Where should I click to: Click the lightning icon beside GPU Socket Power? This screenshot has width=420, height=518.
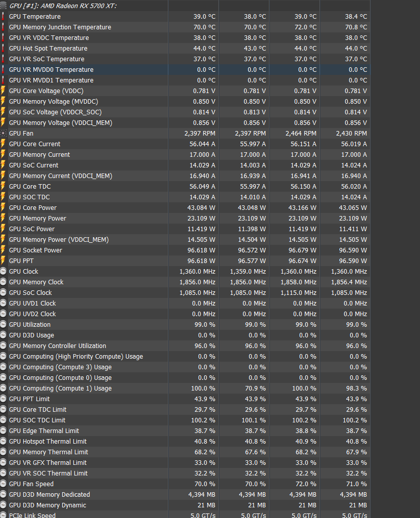point(3,250)
